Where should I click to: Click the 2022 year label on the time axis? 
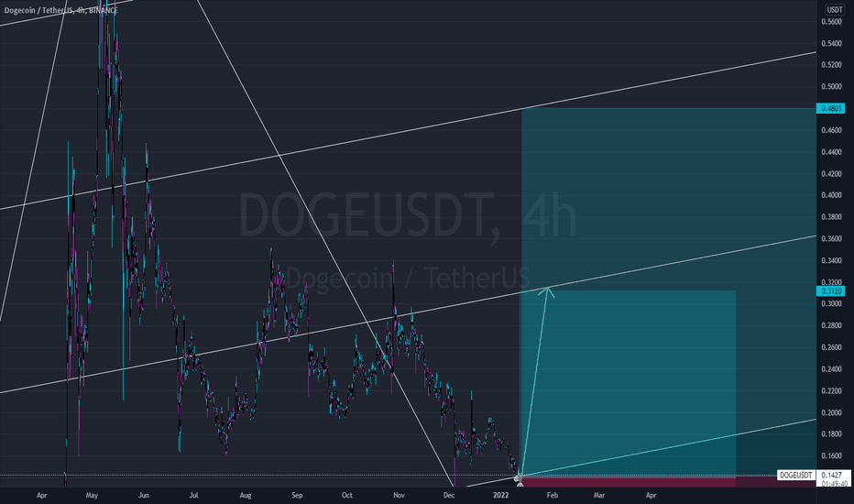pos(500,495)
